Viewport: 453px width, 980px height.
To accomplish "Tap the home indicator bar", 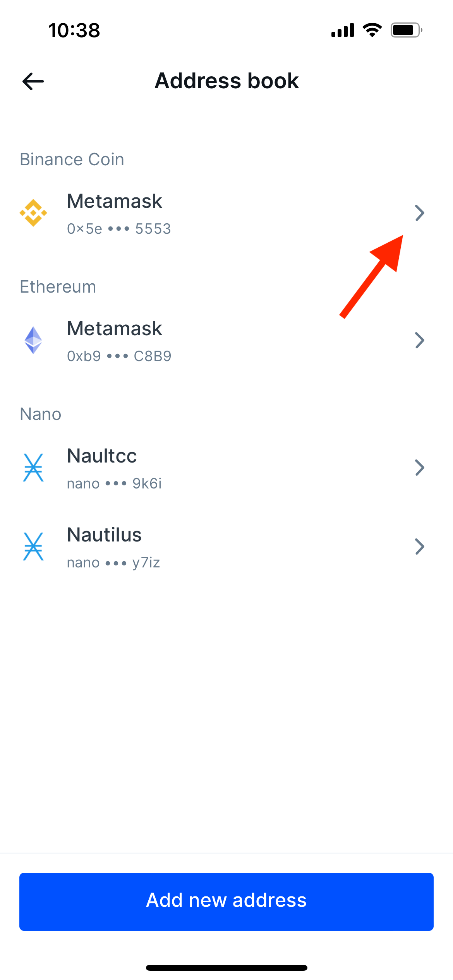I will point(226,968).
